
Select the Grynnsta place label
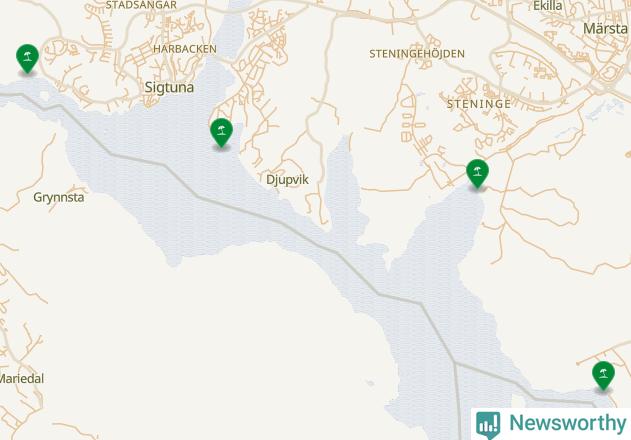tap(59, 197)
